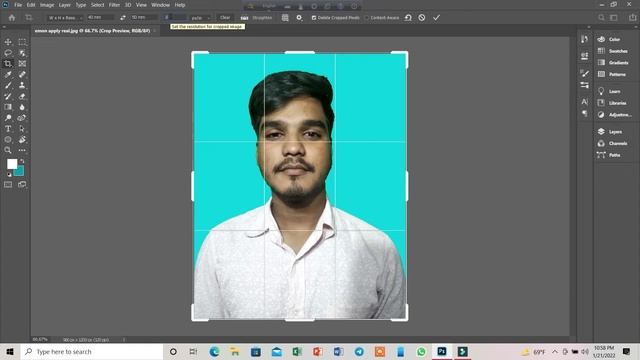640x360 pixels.
Task: Select the Object Selection tool
Action: click(22, 53)
